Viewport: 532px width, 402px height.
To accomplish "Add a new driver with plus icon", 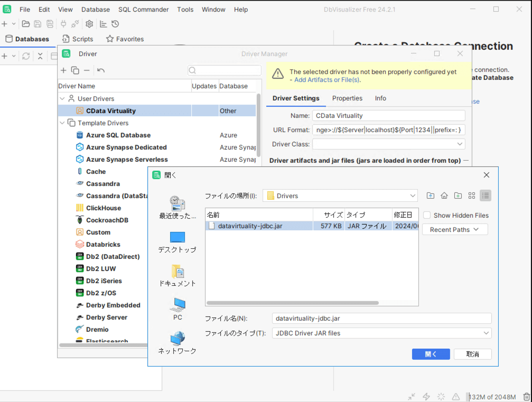I will tap(63, 70).
